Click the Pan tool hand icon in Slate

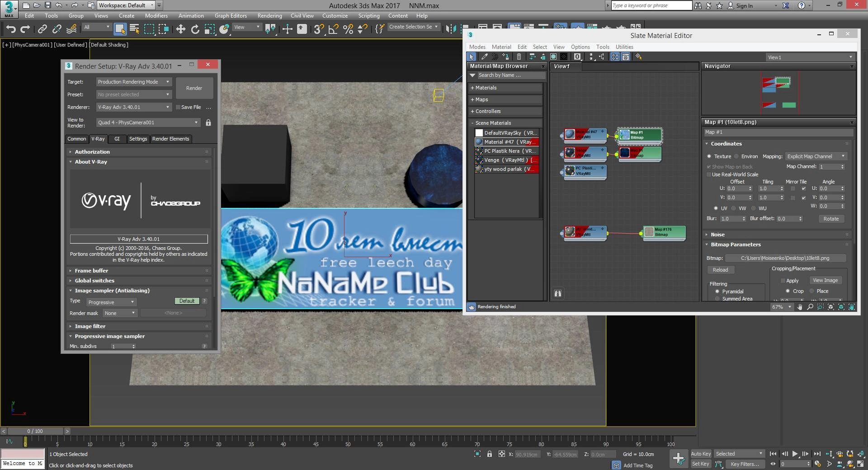[800, 307]
